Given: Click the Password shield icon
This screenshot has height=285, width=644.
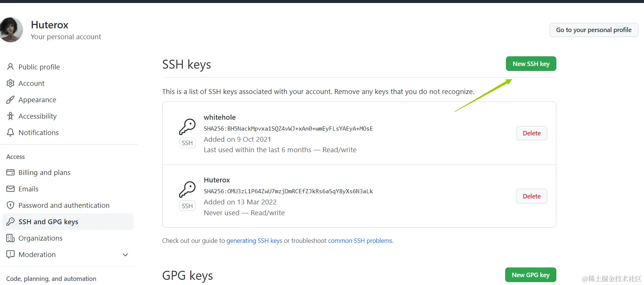Looking at the screenshot, I should 10,205.
